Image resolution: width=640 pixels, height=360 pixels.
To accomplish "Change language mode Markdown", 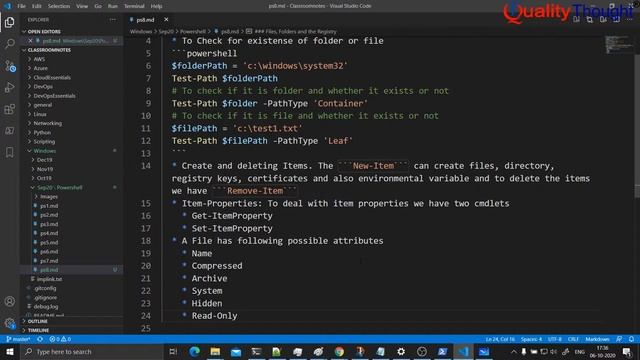I will pos(597,339).
